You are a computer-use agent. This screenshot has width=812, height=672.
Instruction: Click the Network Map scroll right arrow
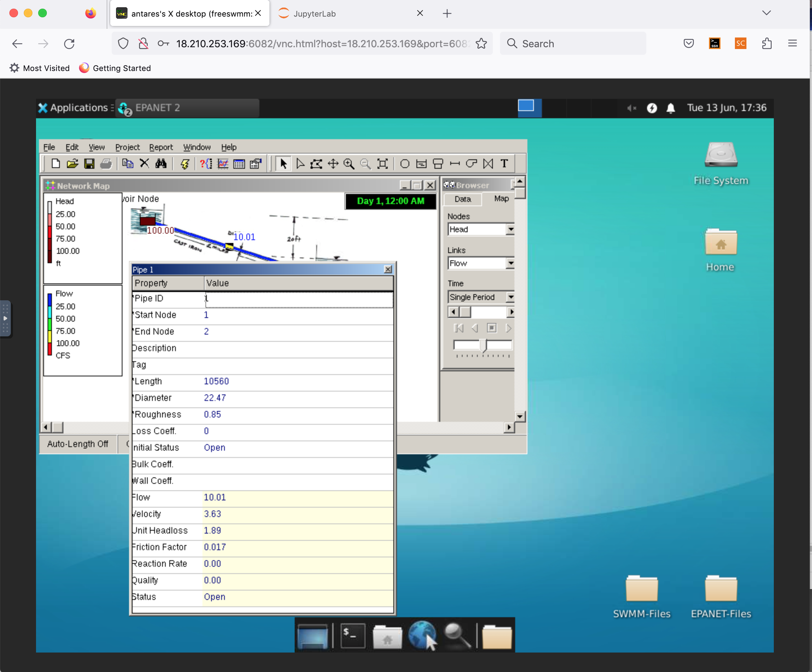coord(509,428)
